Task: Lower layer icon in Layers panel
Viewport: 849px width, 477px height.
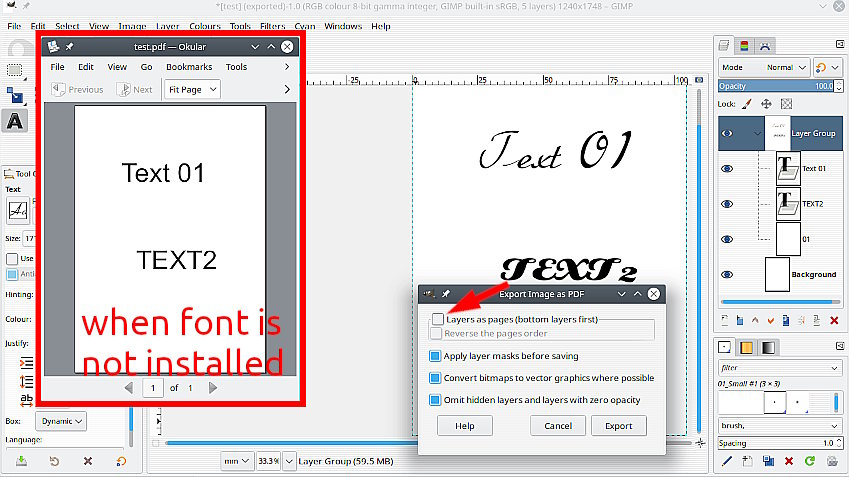Action: click(x=770, y=321)
